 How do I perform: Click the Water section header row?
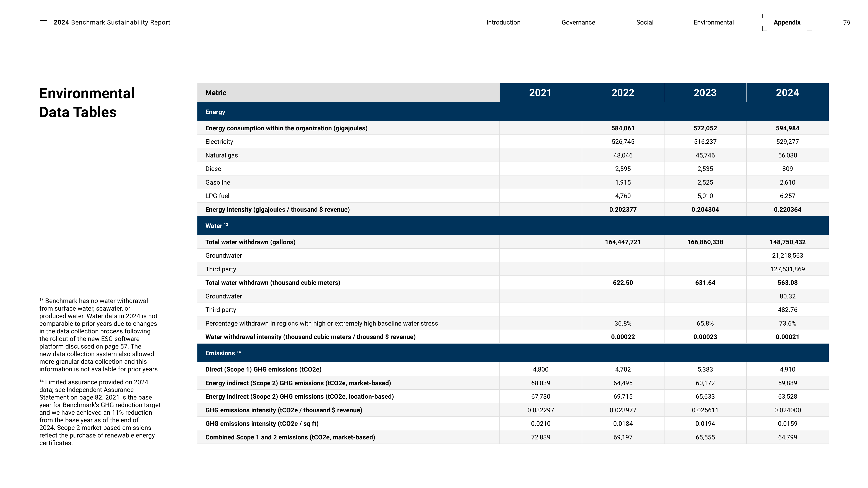point(513,226)
